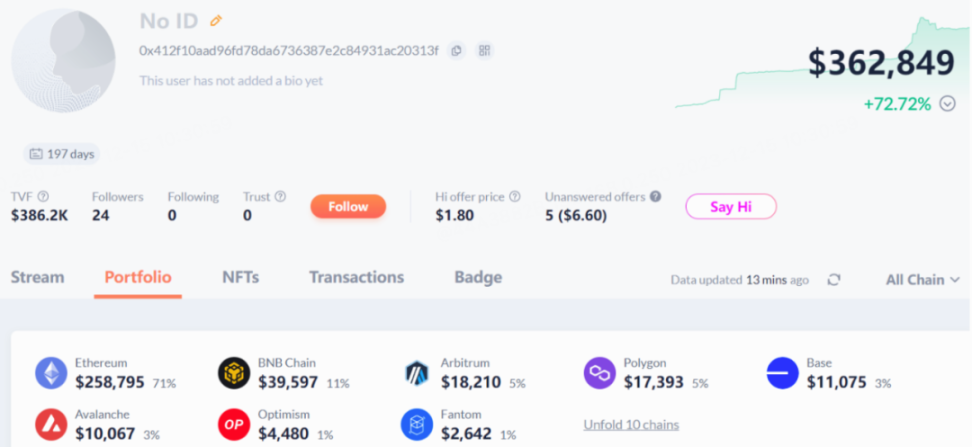This screenshot has height=447, width=972.
Task: Click the pencil edit icon beside No ID
Action: pos(216,20)
